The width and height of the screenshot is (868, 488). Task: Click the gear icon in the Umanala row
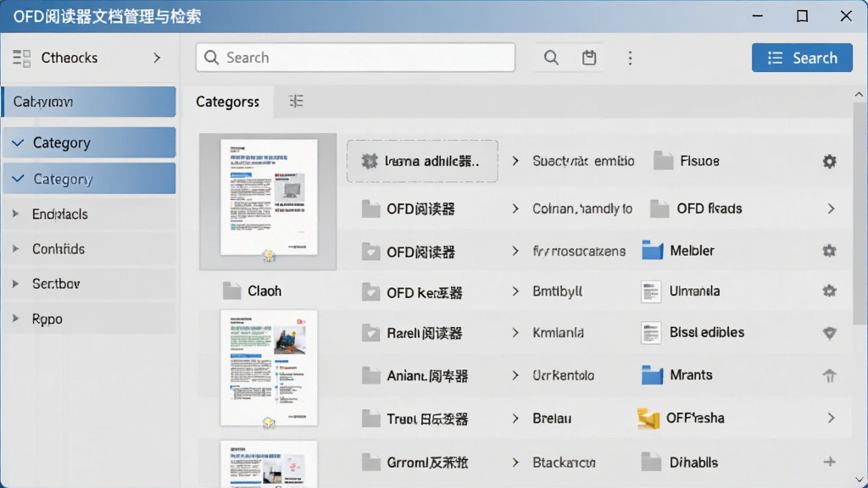[829, 291]
